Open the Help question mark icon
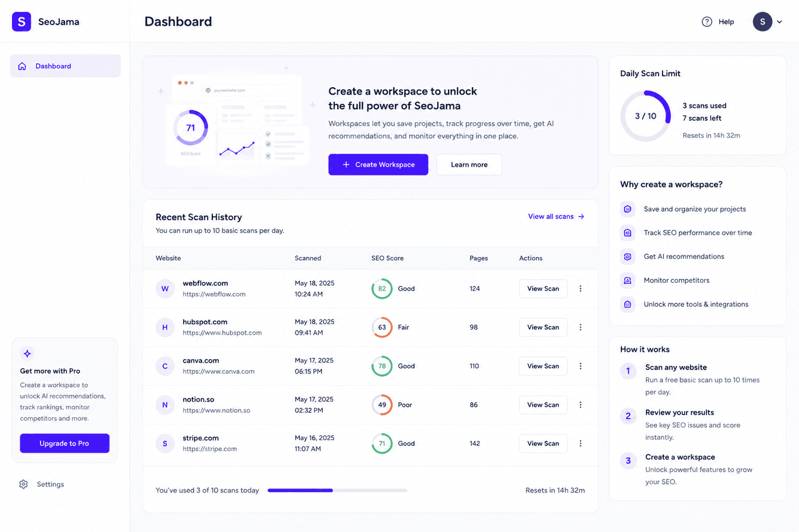799x532 pixels. tap(707, 22)
